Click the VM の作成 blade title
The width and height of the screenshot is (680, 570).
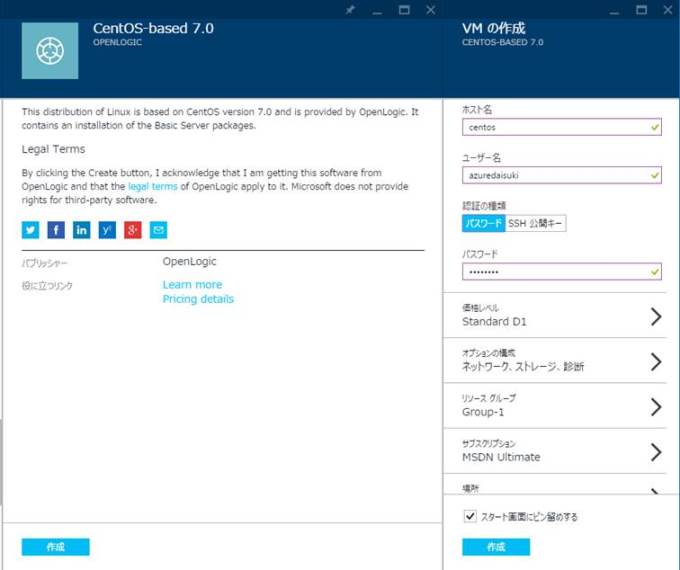(494, 28)
